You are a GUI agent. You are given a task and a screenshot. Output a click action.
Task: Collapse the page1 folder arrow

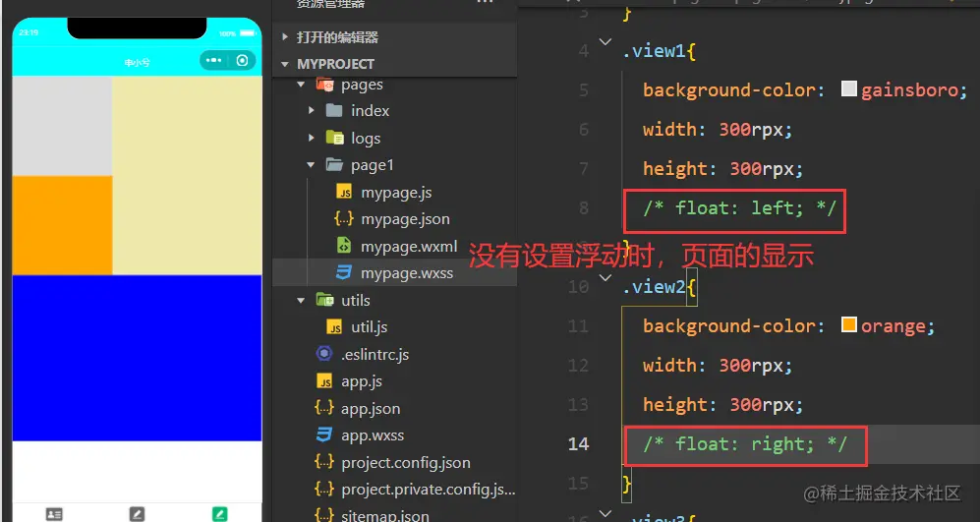pos(311,165)
